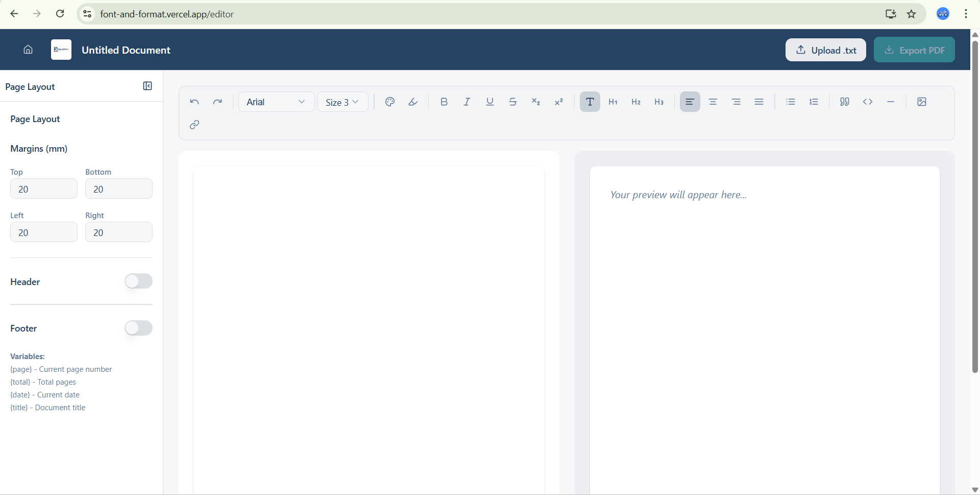Apply Heading 1 style
Image resolution: width=980 pixels, height=495 pixels.
pyautogui.click(x=612, y=102)
